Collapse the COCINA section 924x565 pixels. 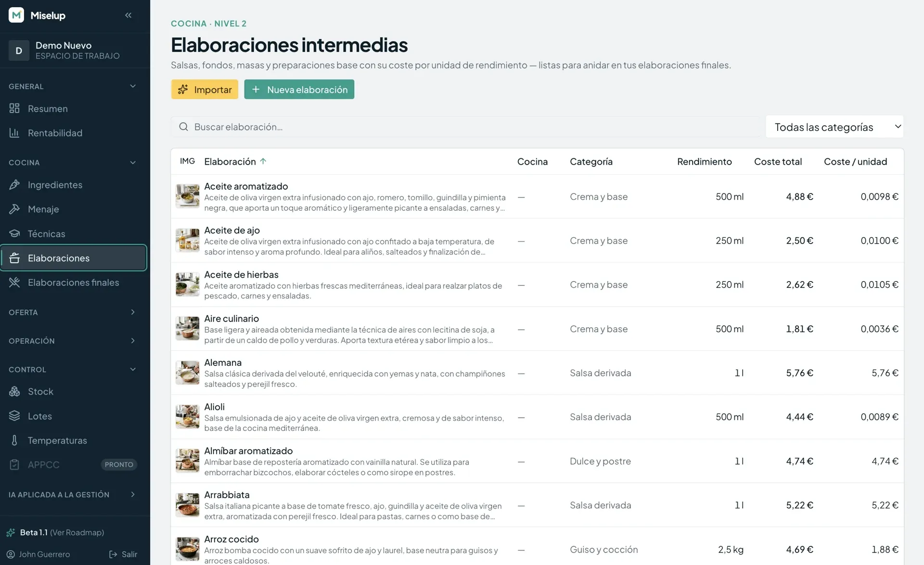[133, 162]
